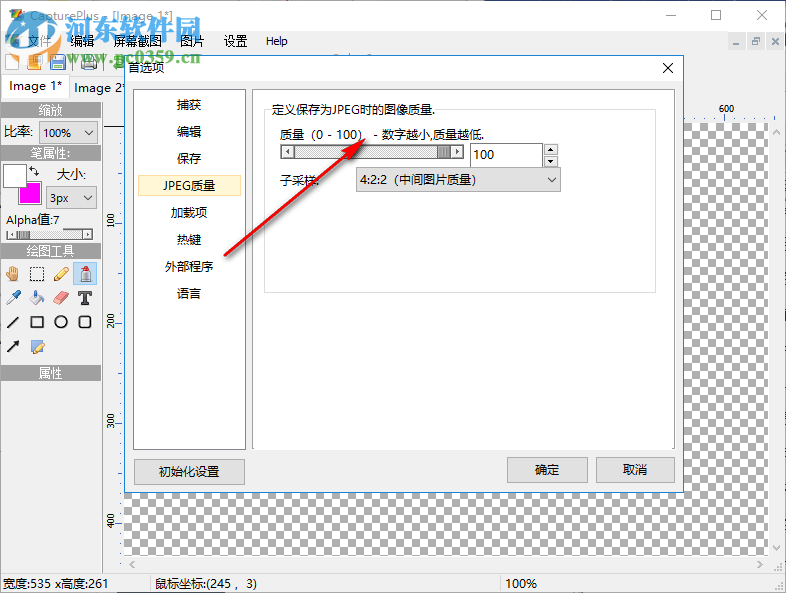Image resolution: width=786 pixels, height=593 pixels.
Task: Click the swap colors arrows icon
Action: pos(34,171)
